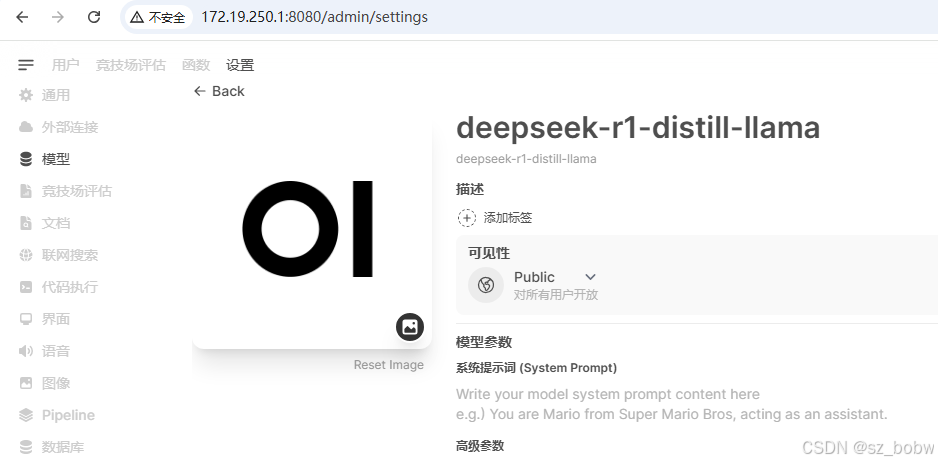Click the model ID text deepseek-r1-distill-llama
Viewport: 938px width, 463px height.
pyautogui.click(x=526, y=159)
